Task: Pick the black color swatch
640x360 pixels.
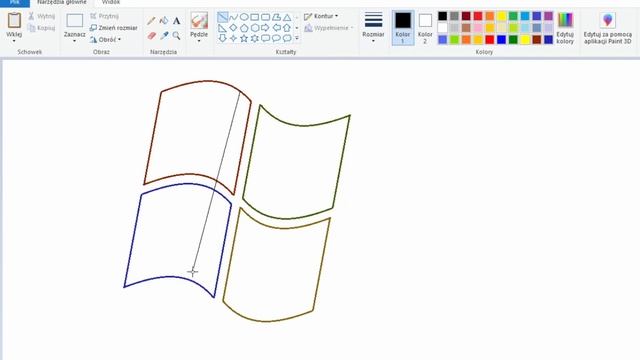Action: [443, 16]
